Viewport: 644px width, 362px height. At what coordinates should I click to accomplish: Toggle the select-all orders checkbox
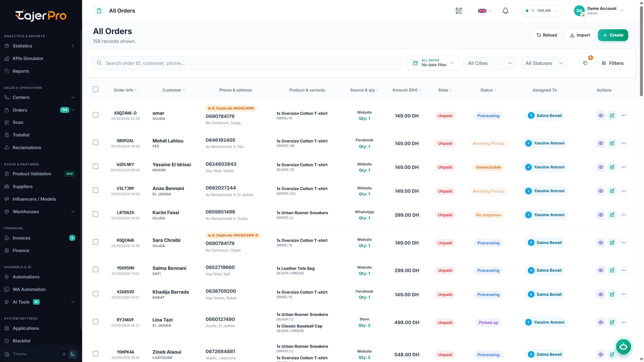[95, 89]
